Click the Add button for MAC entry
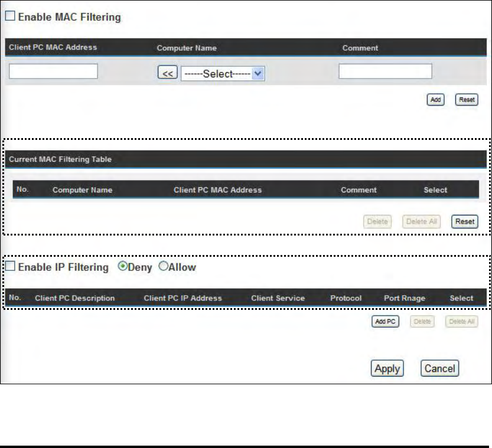492x448 pixels. click(x=435, y=100)
